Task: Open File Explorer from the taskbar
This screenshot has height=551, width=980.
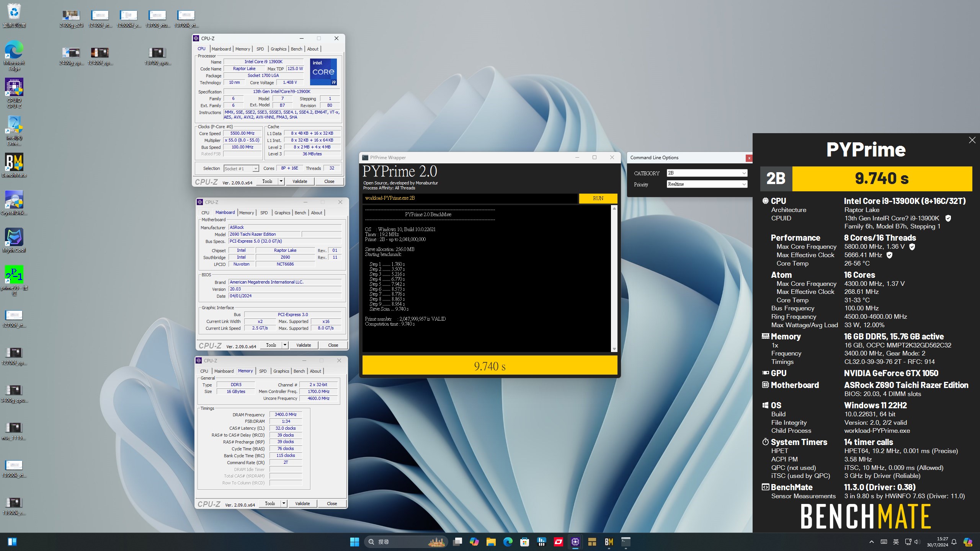Action: [491, 542]
